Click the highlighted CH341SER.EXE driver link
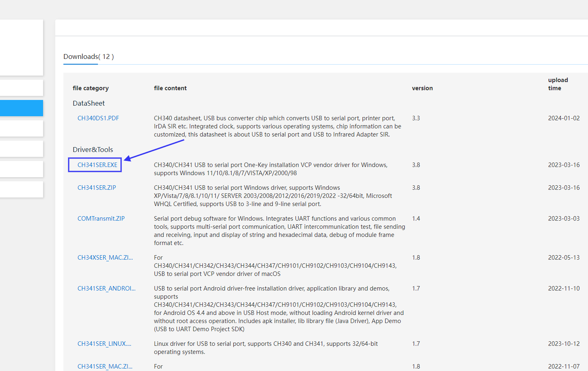Viewport: 588px width, 371px height. click(97, 165)
